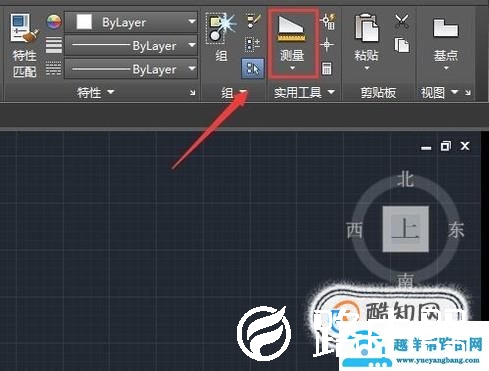Click the Copy clip icon
489x371 pixels.
402,45
